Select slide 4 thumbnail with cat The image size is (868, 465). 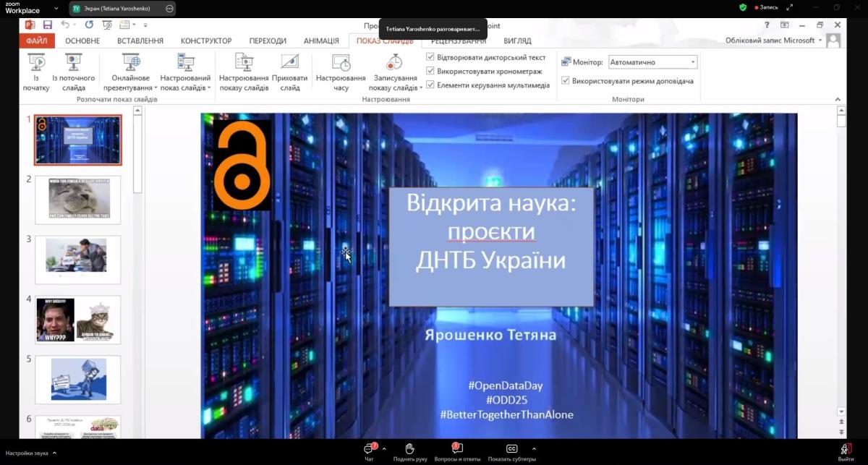coord(77,320)
